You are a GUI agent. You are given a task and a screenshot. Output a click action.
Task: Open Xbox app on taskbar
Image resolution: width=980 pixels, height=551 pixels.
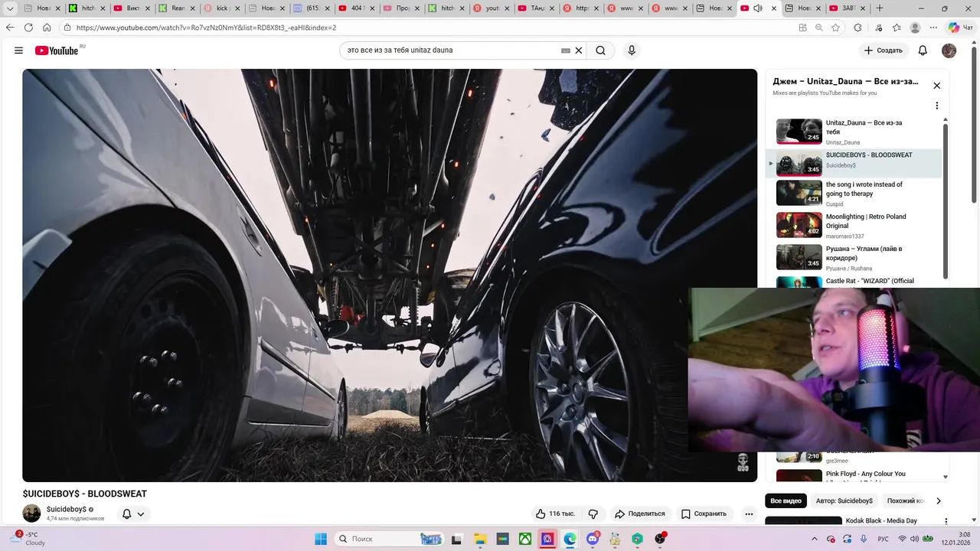pos(525,539)
